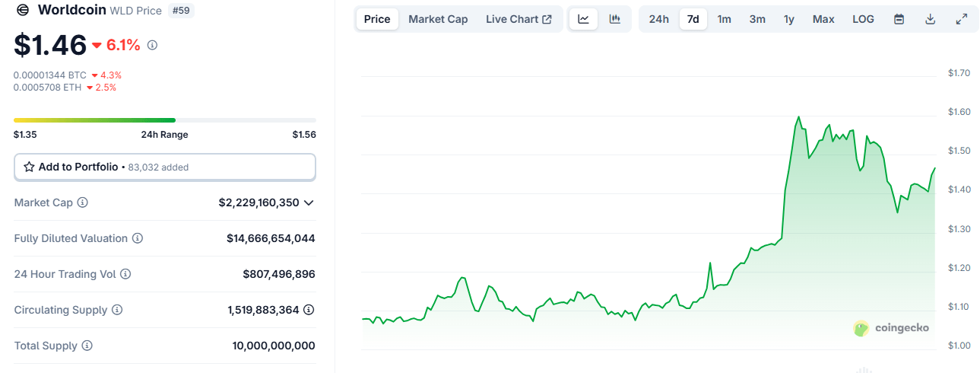Open the Live Chart external link
Image resolution: width=980 pixels, height=373 pixels.
[x=519, y=19]
